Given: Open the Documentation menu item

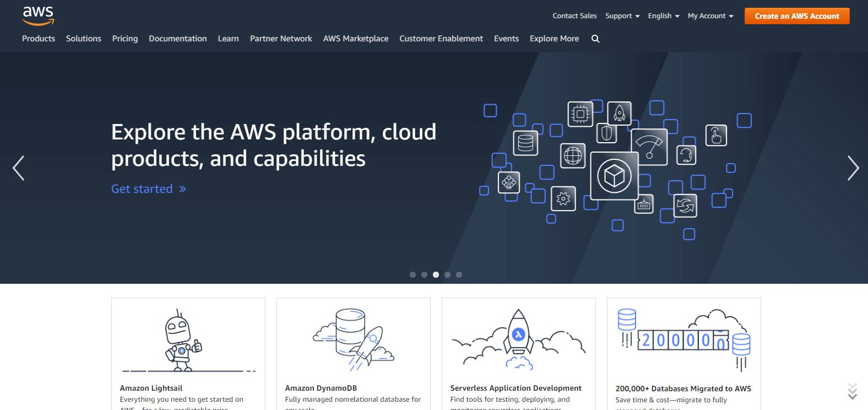Looking at the screenshot, I should 178,39.
